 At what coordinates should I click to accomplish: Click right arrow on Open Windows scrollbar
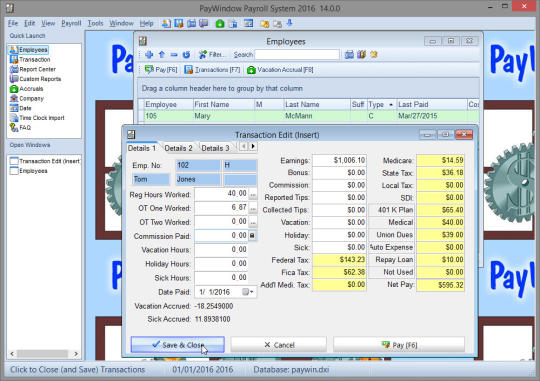pos(76,353)
